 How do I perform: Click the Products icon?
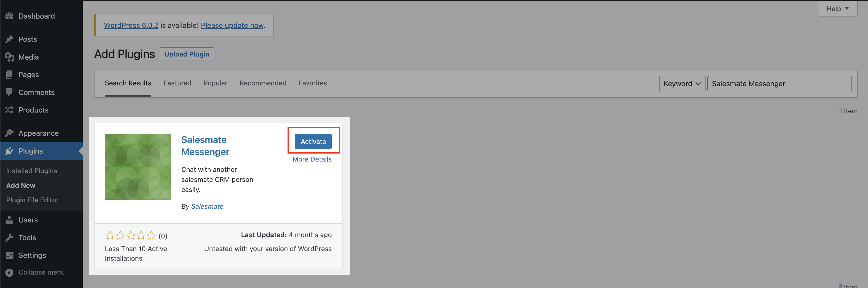[10, 110]
